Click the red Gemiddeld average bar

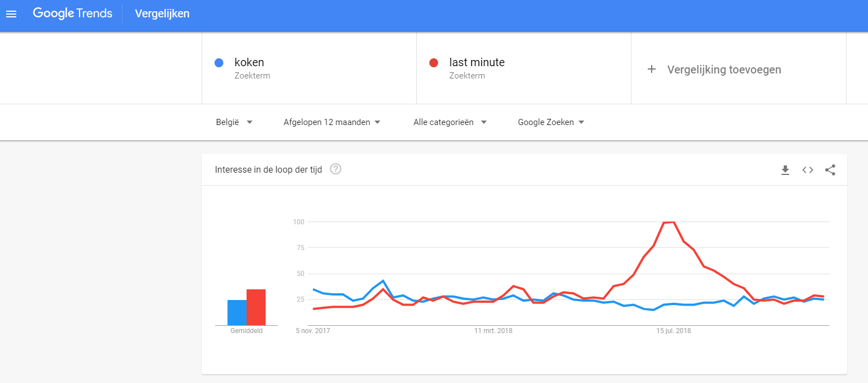[256, 307]
